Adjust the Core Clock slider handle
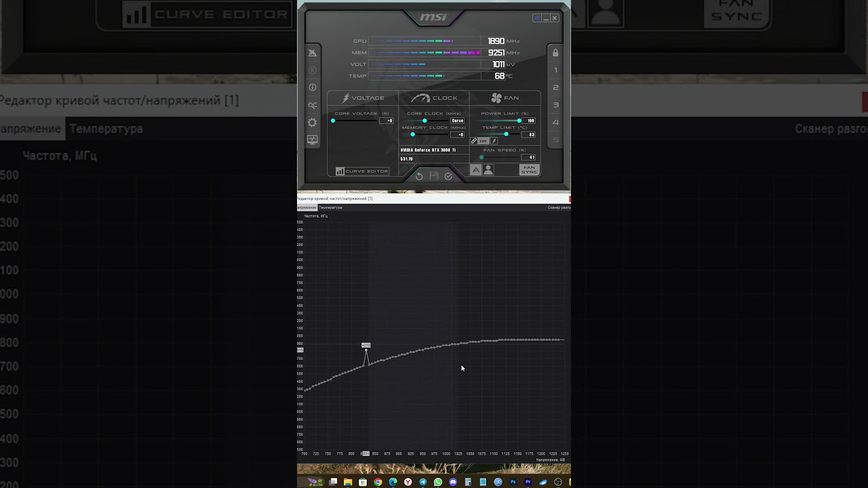 point(425,121)
